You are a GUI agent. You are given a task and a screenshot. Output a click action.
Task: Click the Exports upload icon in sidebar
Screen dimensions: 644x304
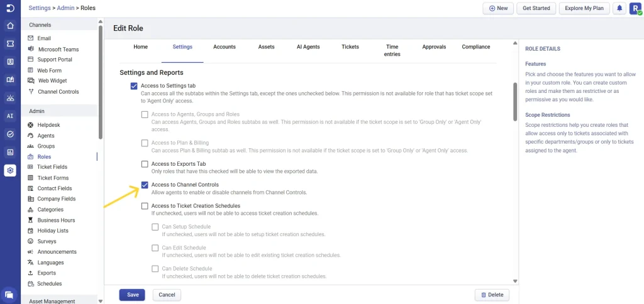[x=30, y=273]
